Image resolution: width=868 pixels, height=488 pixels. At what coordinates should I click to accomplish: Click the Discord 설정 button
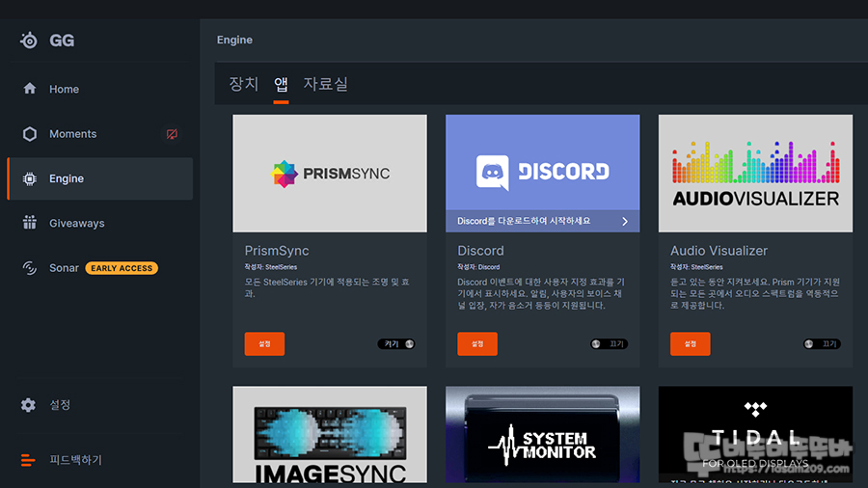[477, 344]
